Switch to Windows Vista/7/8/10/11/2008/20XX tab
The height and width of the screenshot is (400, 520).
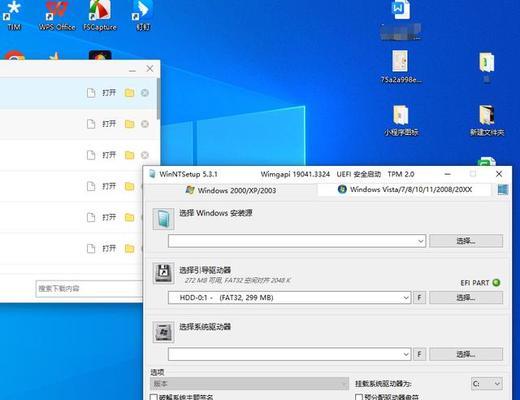tap(405, 189)
